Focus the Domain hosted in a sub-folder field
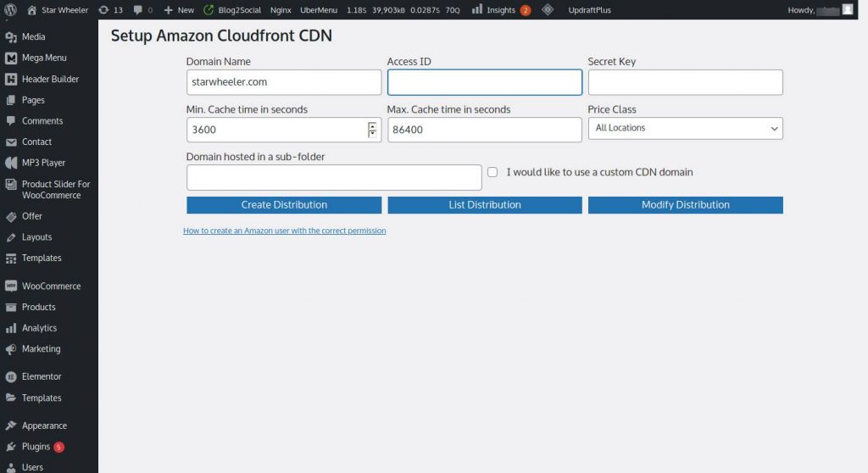This screenshot has width=868, height=473. 334,177
